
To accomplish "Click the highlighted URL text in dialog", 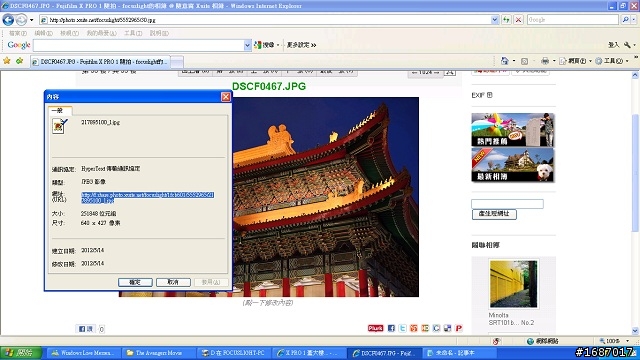I will coord(147,198).
